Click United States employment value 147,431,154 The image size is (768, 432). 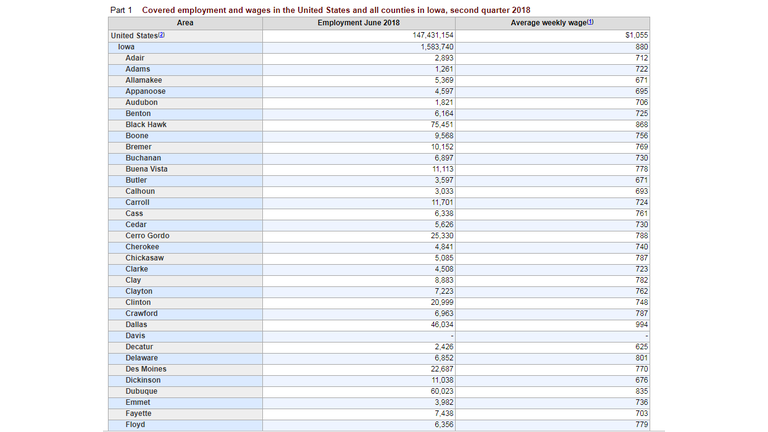(x=432, y=36)
